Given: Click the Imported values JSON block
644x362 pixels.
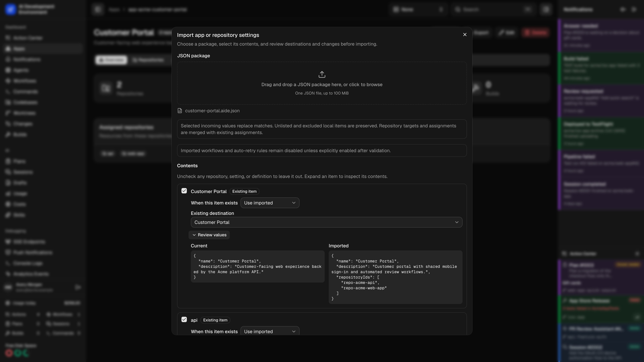Looking at the screenshot, I should pyautogui.click(x=395, y=277).
